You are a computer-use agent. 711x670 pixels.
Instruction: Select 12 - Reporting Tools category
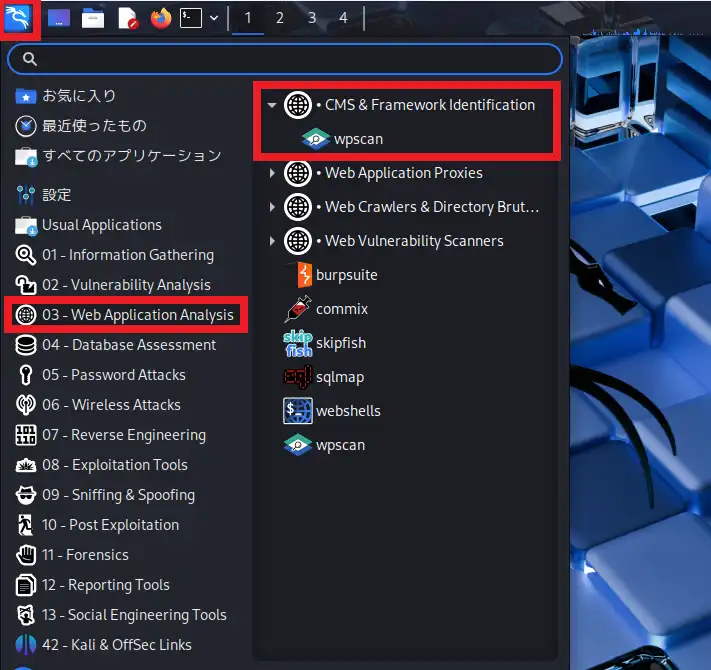(x=93, y=585)
